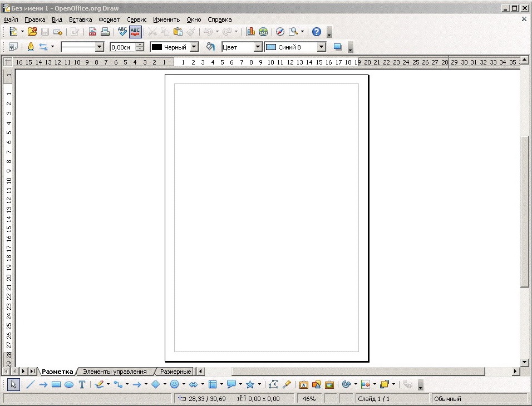Expand the Curve tool options arrow
Viewport: 532px width, 406px height.
point(108,384)
